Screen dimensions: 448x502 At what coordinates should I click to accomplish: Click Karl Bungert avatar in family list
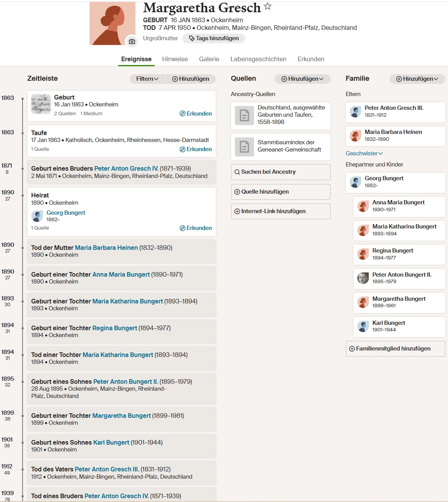[363, 326]
